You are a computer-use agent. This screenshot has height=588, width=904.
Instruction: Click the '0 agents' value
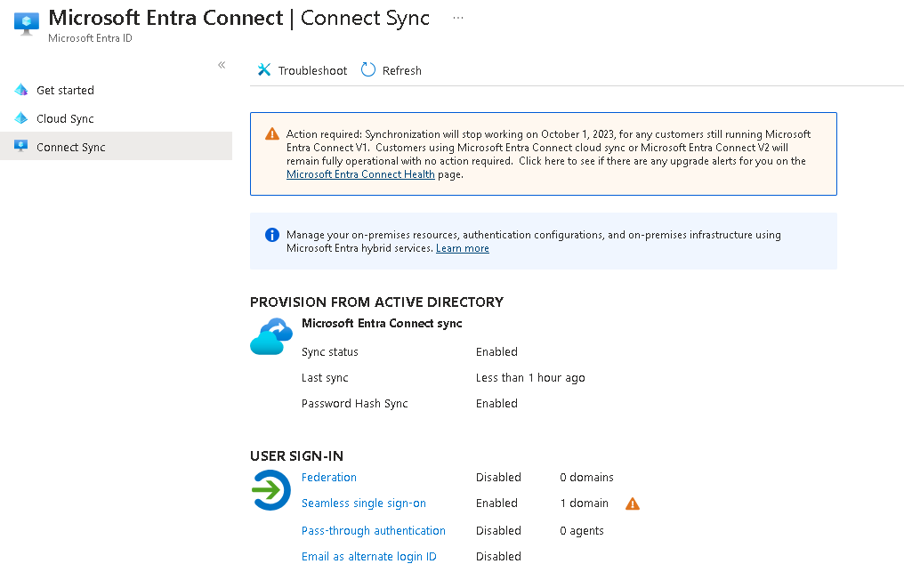pyautogui.click(x=582, y=531)
